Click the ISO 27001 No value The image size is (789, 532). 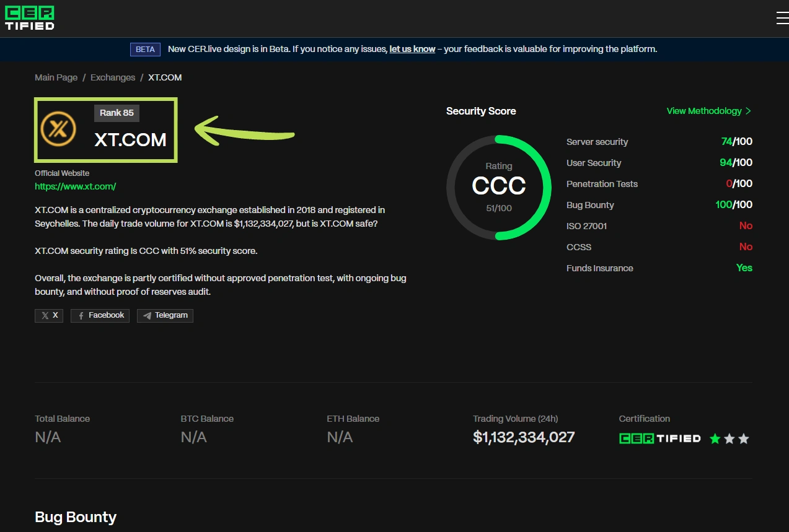[x=746, y=225]
